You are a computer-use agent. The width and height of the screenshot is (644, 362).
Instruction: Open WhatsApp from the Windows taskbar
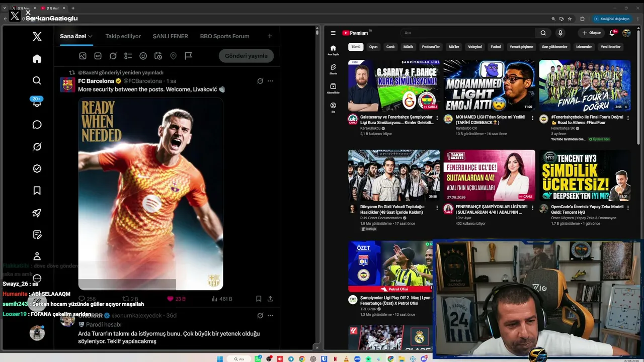(x=258, y=359)
